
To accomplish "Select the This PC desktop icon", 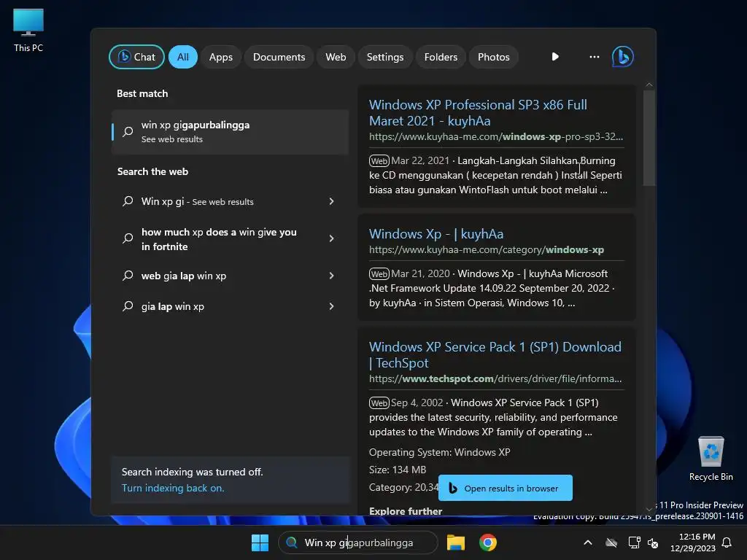I will [x=28, y=31].
